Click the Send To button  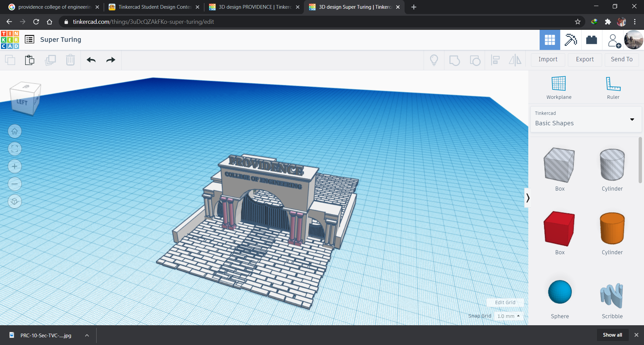coord(622,59)
